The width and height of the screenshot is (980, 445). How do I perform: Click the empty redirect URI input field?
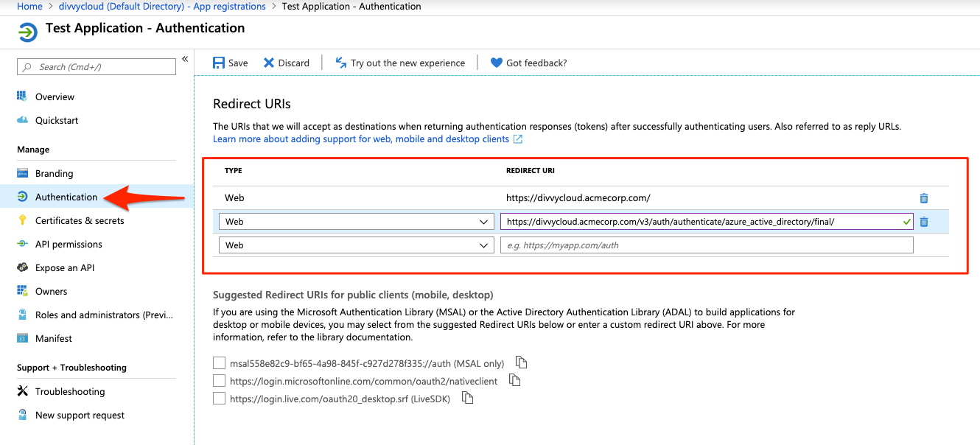coord(707,245)
